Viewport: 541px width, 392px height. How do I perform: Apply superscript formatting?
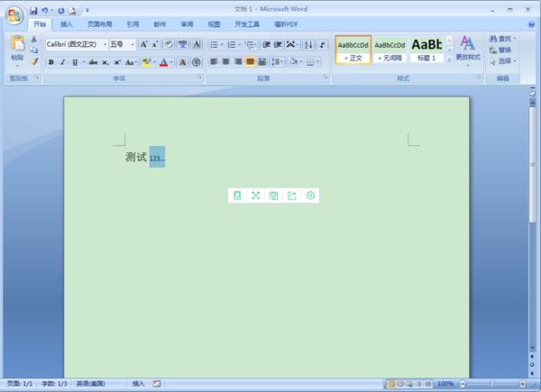click(x=117, y=62)
